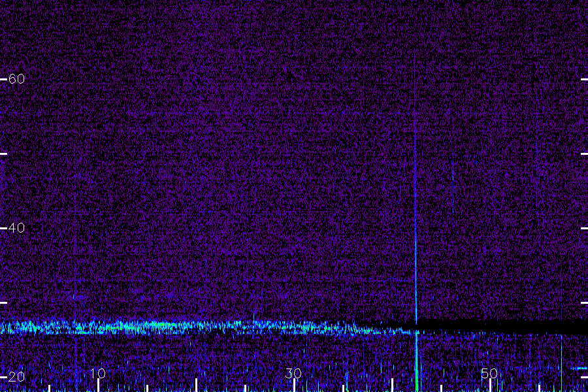Screen dimensions: 588x392
Task: Click the "30" horizontal axis label
Action: 293,373
